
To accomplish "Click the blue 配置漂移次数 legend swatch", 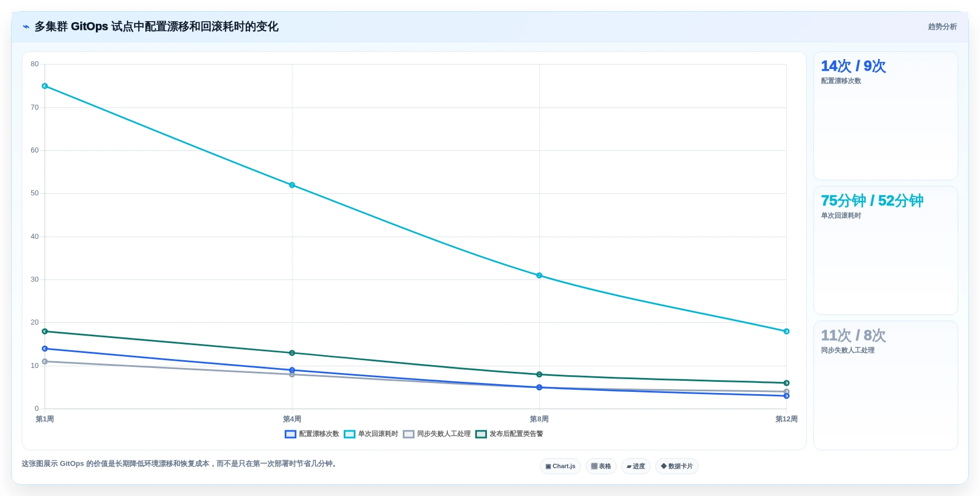I will (290, 434).
